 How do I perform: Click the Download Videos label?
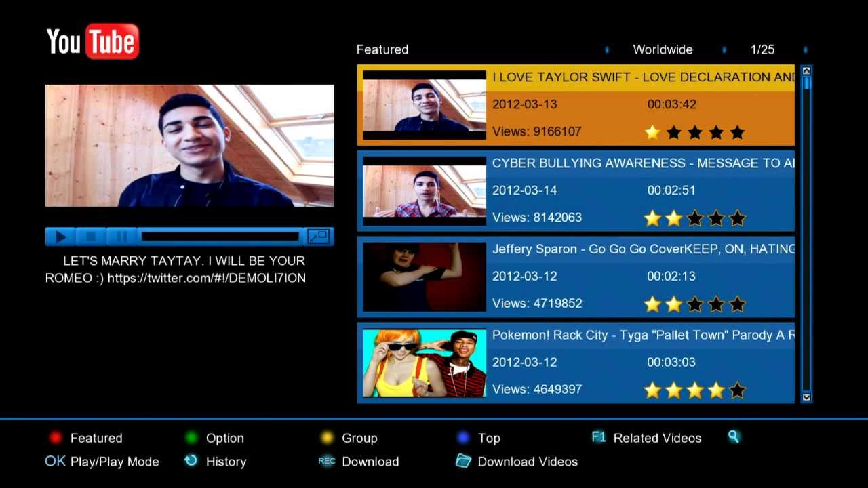click(x=528, y=462)
